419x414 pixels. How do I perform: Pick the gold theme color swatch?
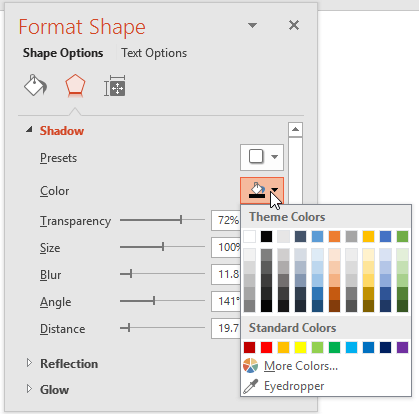368,237
